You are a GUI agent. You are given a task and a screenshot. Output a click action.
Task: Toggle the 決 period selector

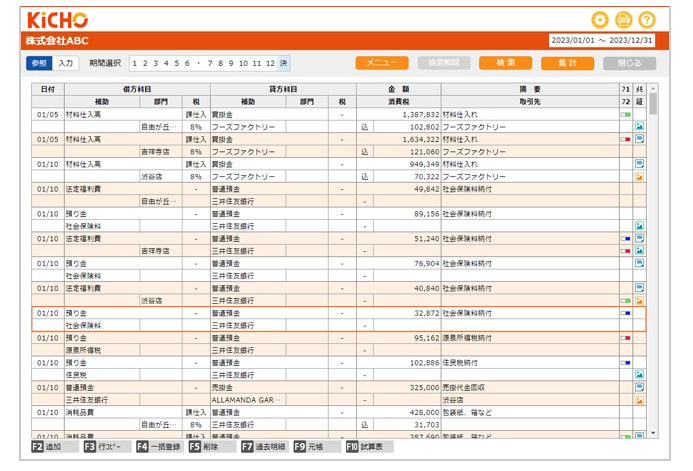tap(283, 63)
